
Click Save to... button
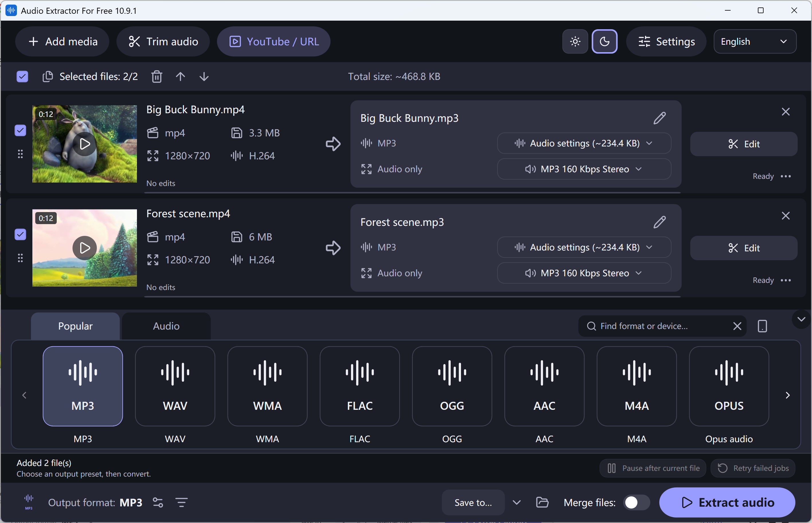(473, 502)
